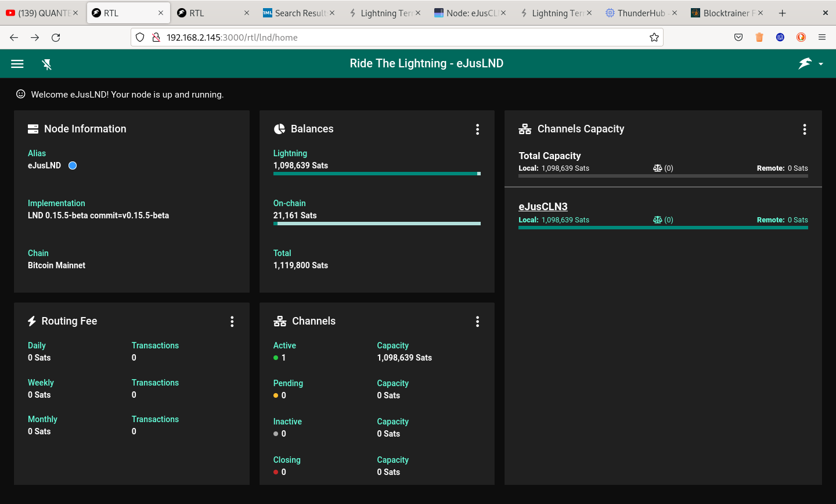Click the welcome smiley face icon
The height and width of the screenshot is (504, 836).
[20, 94]
